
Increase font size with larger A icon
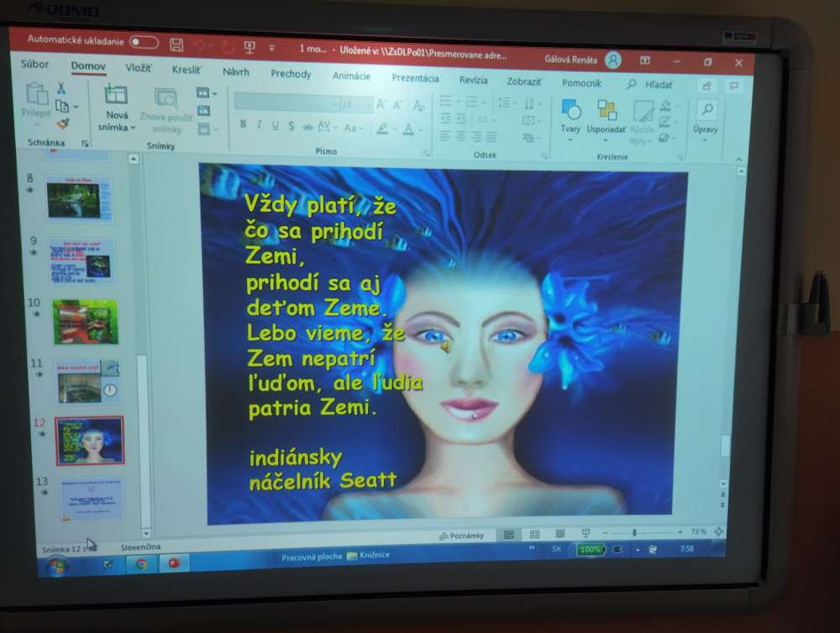click(381, 104)
